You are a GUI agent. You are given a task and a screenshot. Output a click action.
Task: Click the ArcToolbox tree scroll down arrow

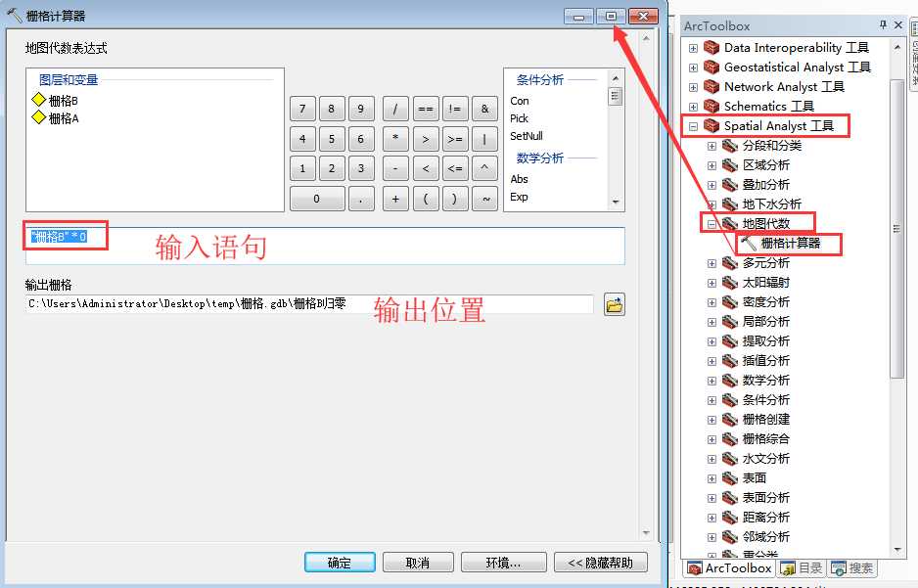pyautogui.click(x=896, y=550)
